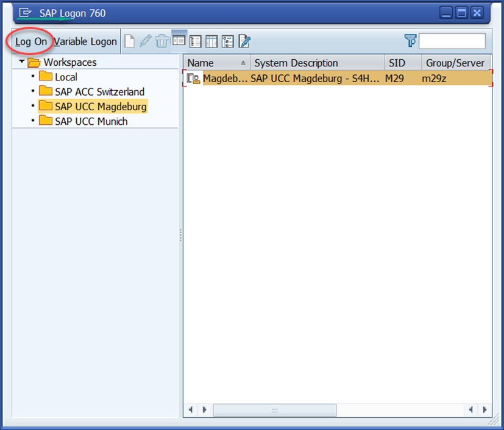504x430 pixels.
Task: Open the SAP UCC Munich folder
Action: click(x=83, y=121)
